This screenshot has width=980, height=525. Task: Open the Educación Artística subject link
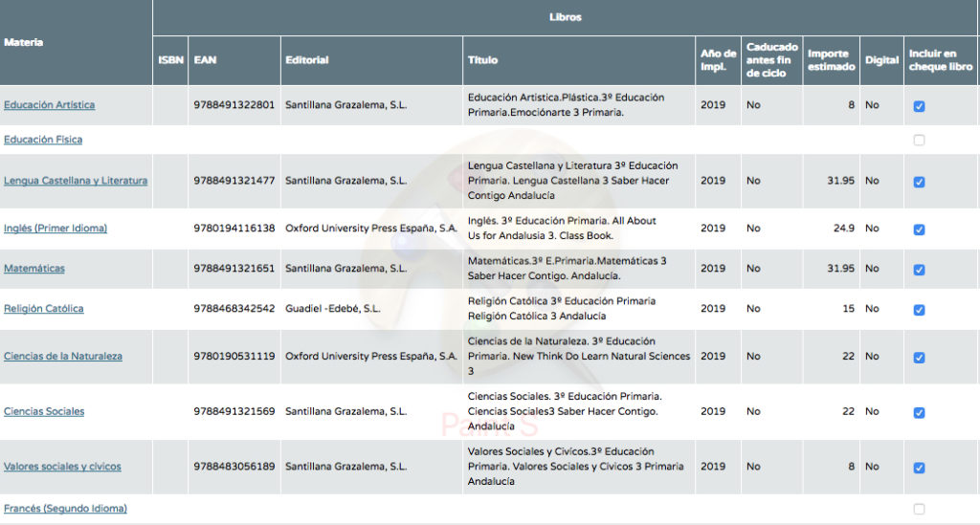coord(50,105)
